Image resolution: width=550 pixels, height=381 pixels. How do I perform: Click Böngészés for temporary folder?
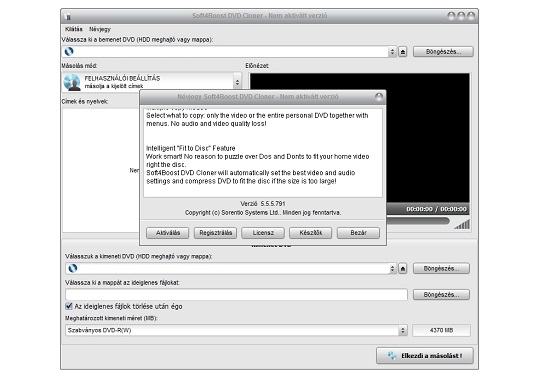(441, 295)
